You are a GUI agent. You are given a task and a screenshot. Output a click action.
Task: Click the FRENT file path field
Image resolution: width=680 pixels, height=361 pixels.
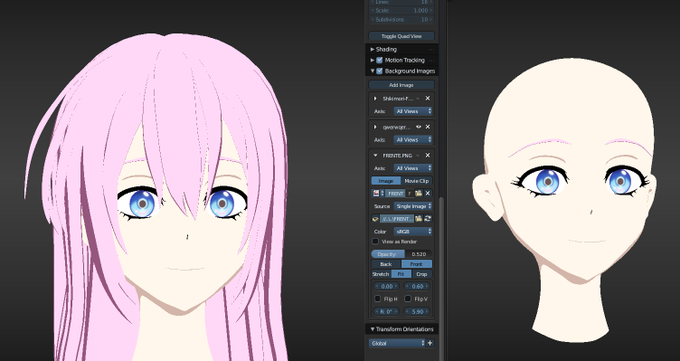(397, 219)
